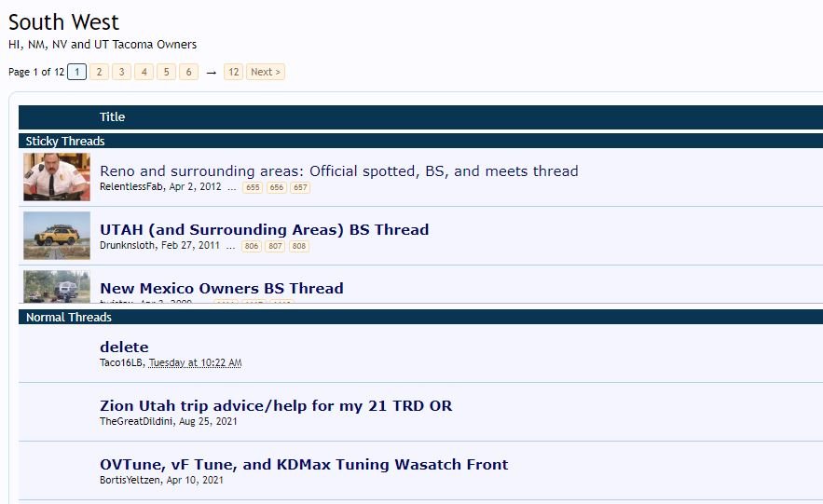
Task: Open the Reno and surrounding areas thread
Action: click(339, 171)
